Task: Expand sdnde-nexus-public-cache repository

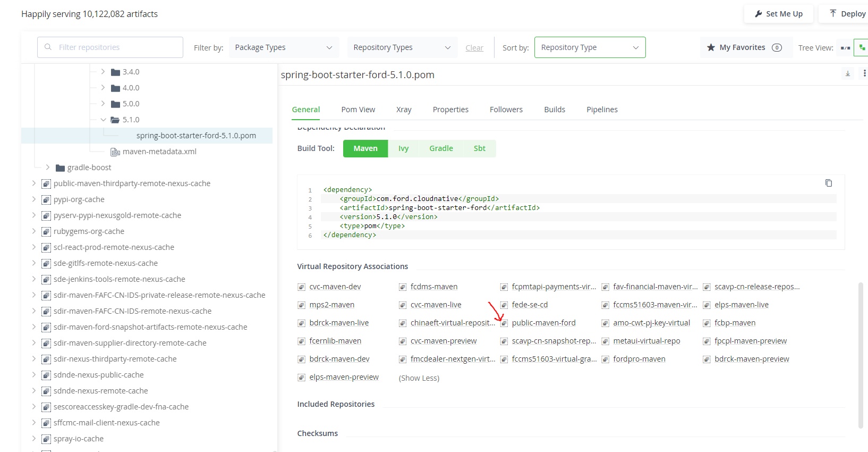Action: [x=34, y=374]
